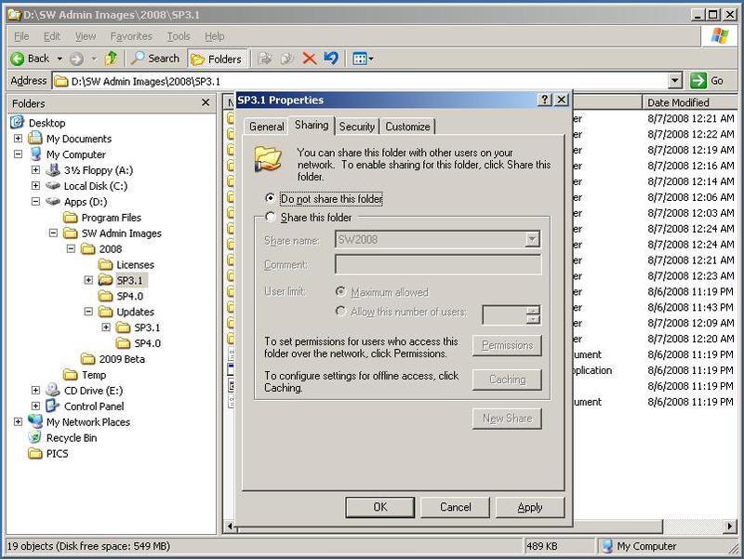
Task: Open the Views icon dropdown
Action: [363, 59]
